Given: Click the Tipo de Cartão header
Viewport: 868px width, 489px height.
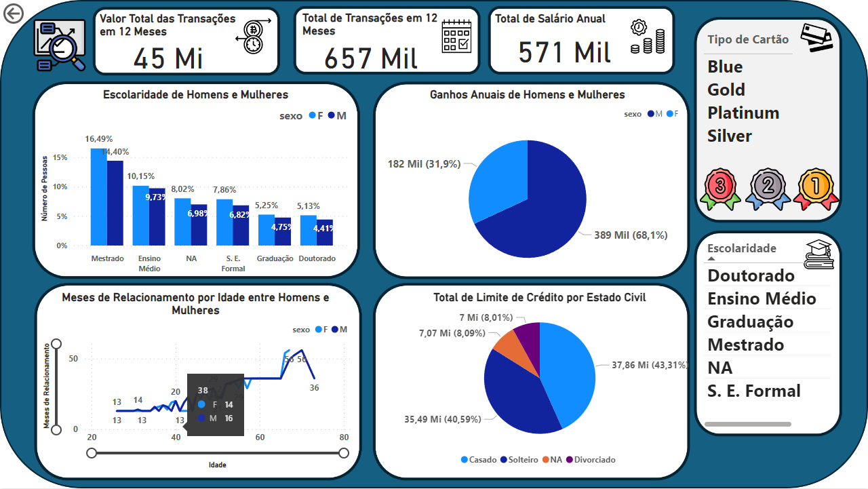Looking at the screenshot, I should pyautogui.click(x=748, y=39).
